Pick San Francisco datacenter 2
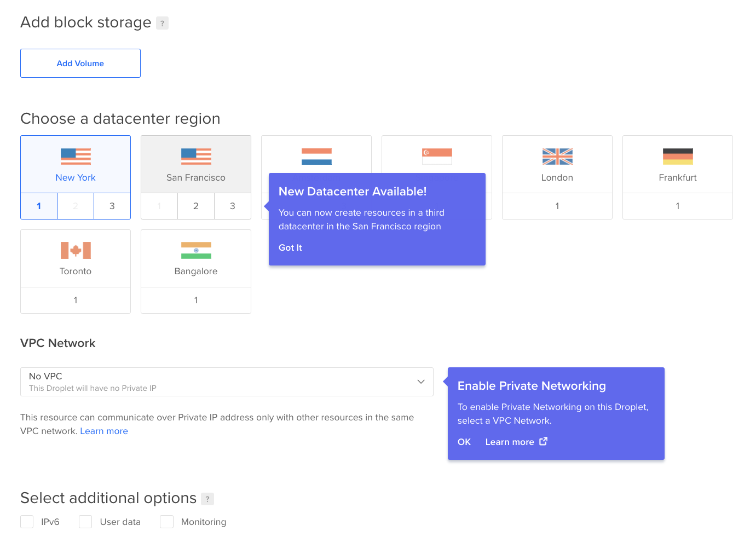Screen dimensions: 750x560 196,206
